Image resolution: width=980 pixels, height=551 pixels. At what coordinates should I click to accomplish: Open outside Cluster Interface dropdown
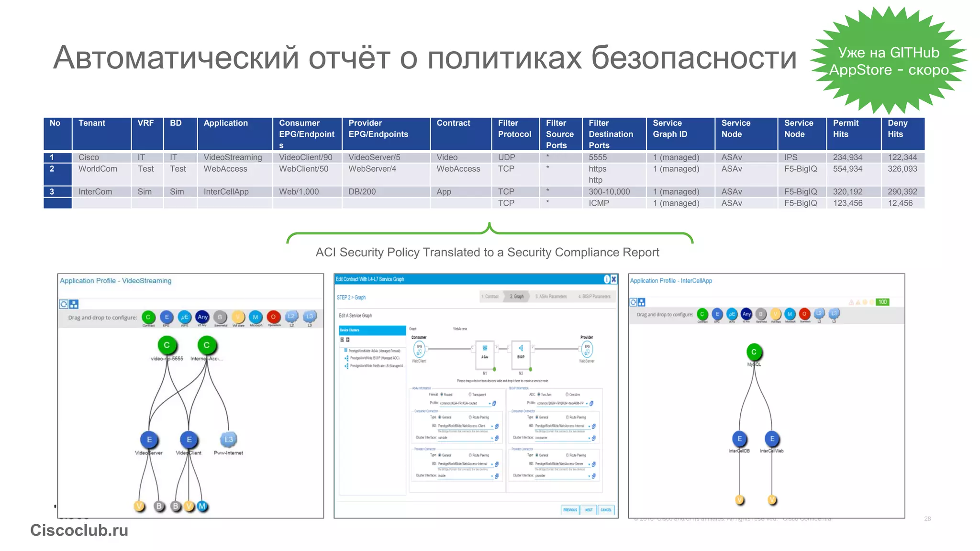[x=492, y=438]
